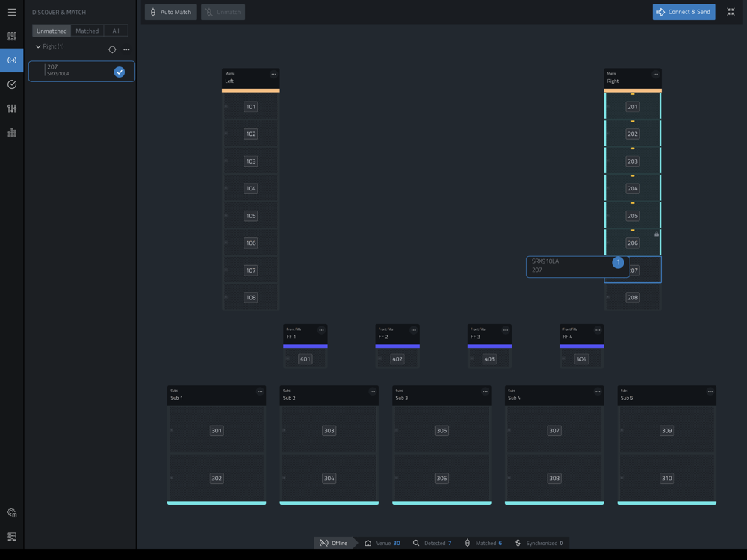This screenshot has width=747, height=560.
Task: Click the Offline connection status icon
Action: [x=324, y=543]
